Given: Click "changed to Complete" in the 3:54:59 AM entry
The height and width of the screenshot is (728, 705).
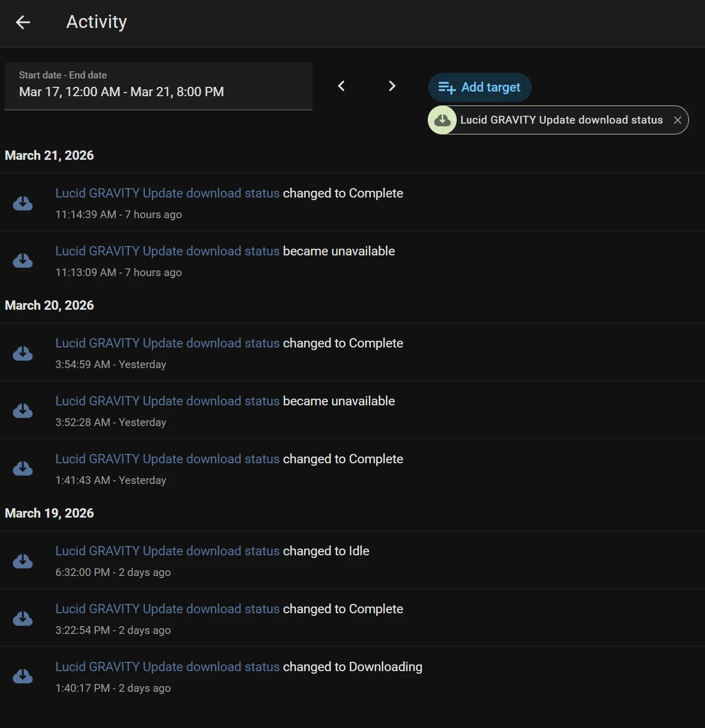Looking at the screenshot, I should pos(343,343).
